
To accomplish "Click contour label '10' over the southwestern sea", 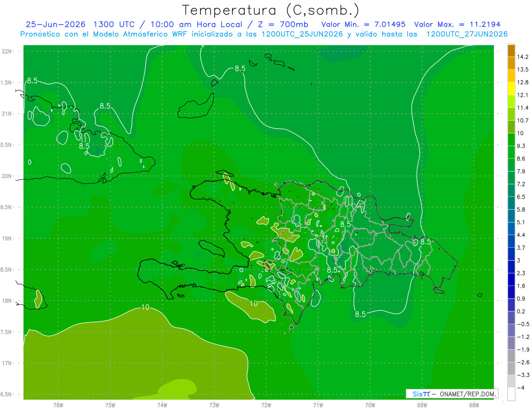I will [145, 307].
